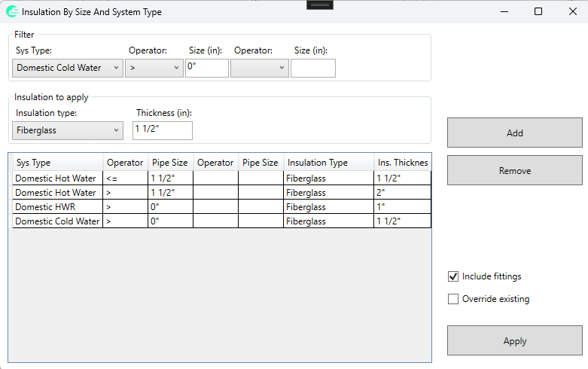The image size is (588, 369).
Task: Toggle the Include fittings checkbox
Action: pyautogui.click(x=453, y=276)
